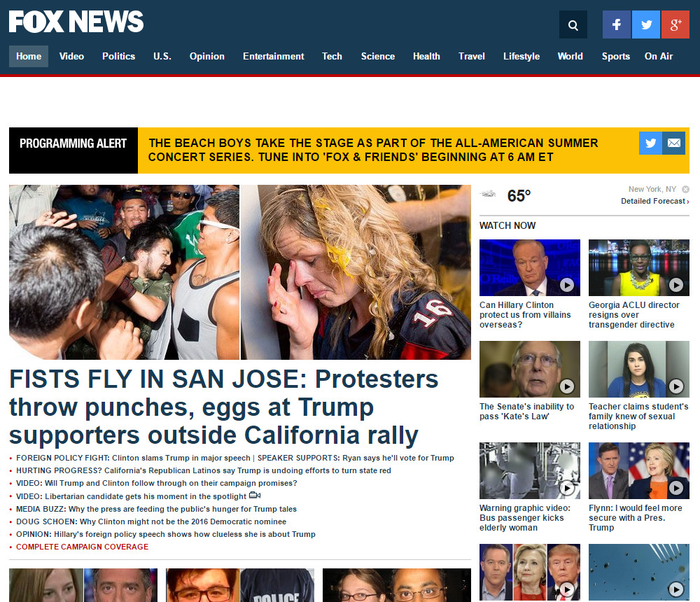
Task: Open the bus passenger surveillance video thumbnail
Action: (530, 470)
